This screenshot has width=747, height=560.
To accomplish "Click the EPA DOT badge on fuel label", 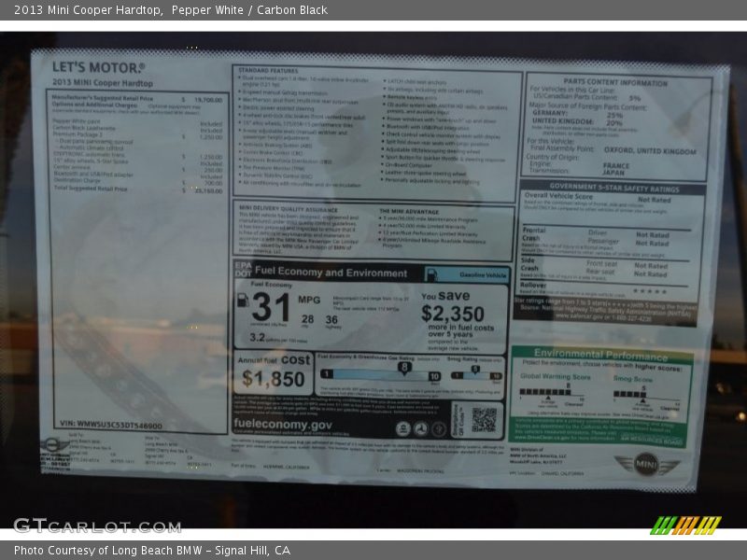I will click(242, 272).
